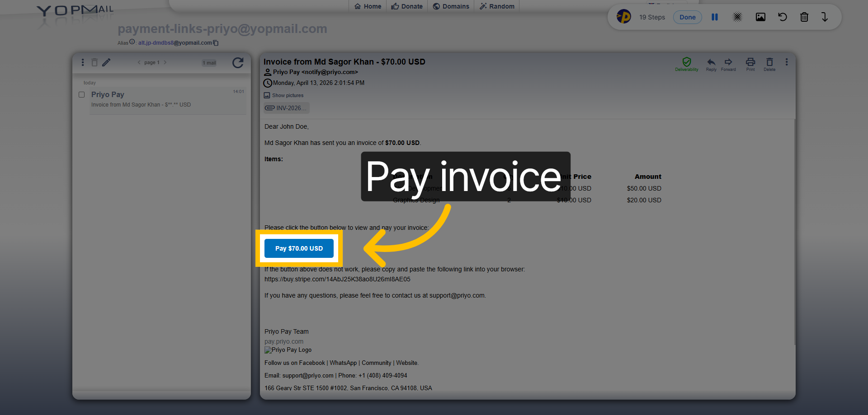Image resolution: width=868 pixels, height=415 pixels.
Task: Open the buy.stripe.com payment link
Action: tap(337, 279)
